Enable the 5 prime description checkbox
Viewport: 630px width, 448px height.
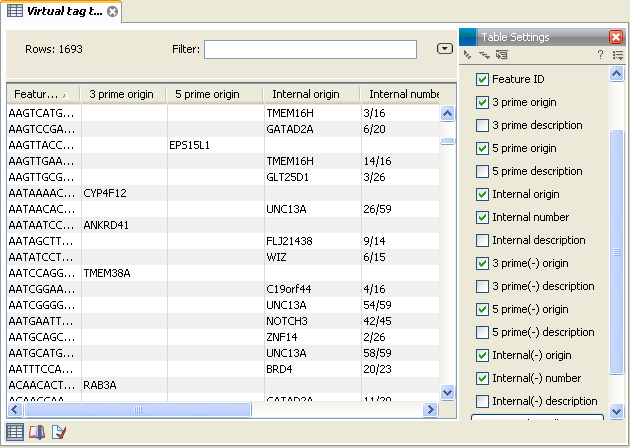point(482,171)
